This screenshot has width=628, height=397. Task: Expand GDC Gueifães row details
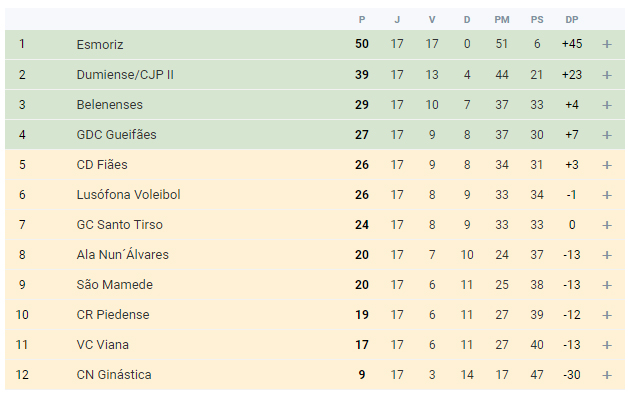(x=607, y=135)
